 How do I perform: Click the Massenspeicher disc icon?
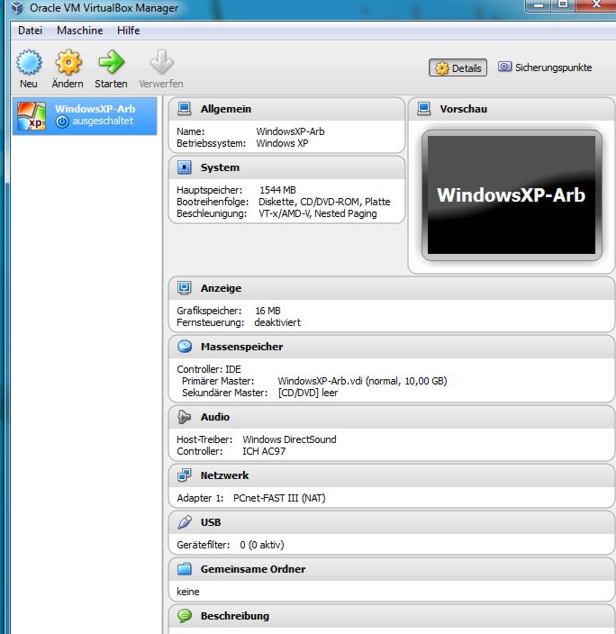coord(185,347)
